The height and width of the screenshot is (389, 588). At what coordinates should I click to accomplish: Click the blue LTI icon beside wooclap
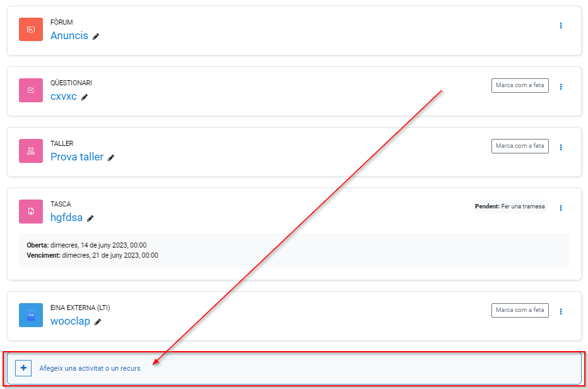(31, 315)
